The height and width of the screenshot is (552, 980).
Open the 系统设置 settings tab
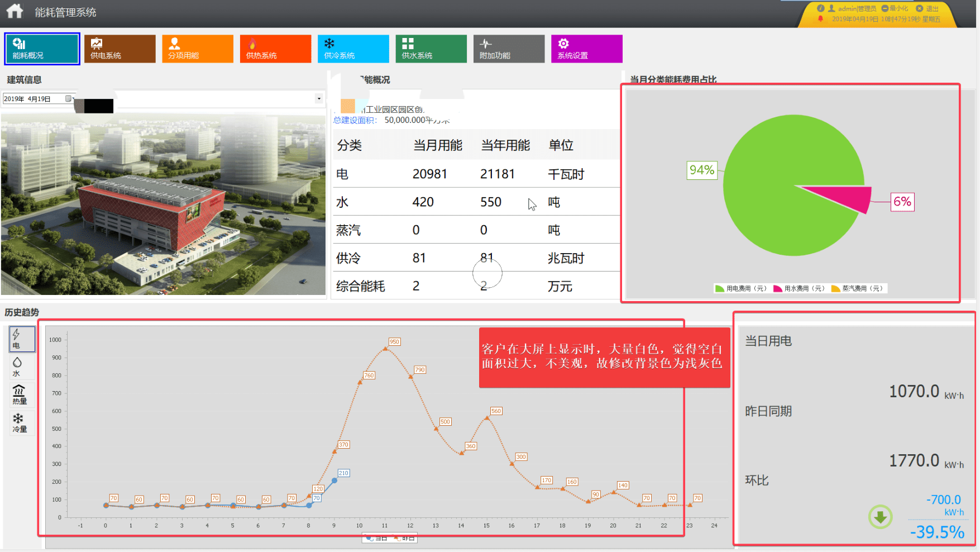tap(587, 49)
